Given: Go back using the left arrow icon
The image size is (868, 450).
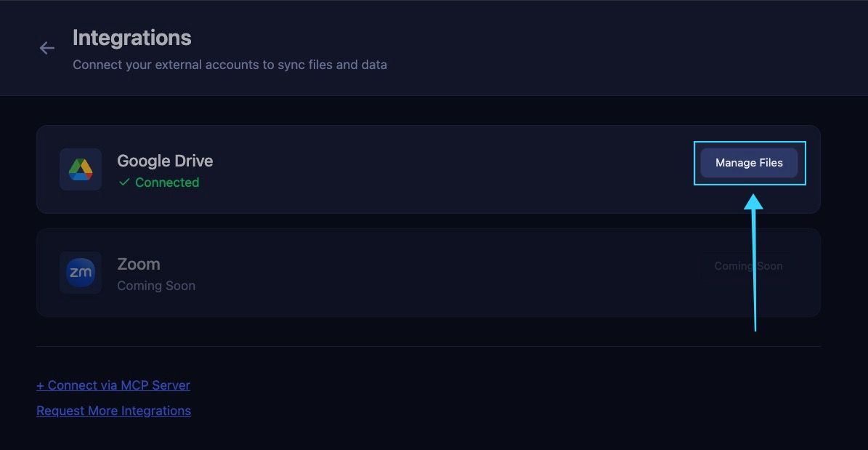Looking at the screenshot, I should [47, 48].
